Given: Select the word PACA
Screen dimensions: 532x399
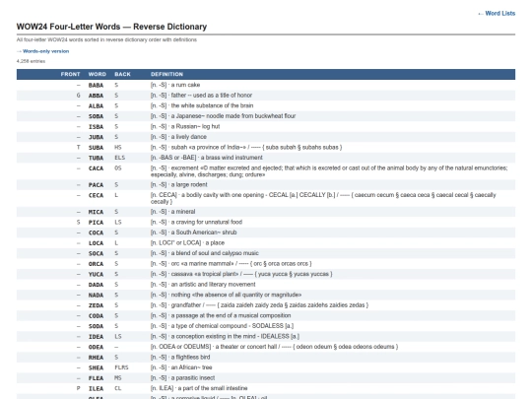Looking at the screenshot, I should pos(96,185).
